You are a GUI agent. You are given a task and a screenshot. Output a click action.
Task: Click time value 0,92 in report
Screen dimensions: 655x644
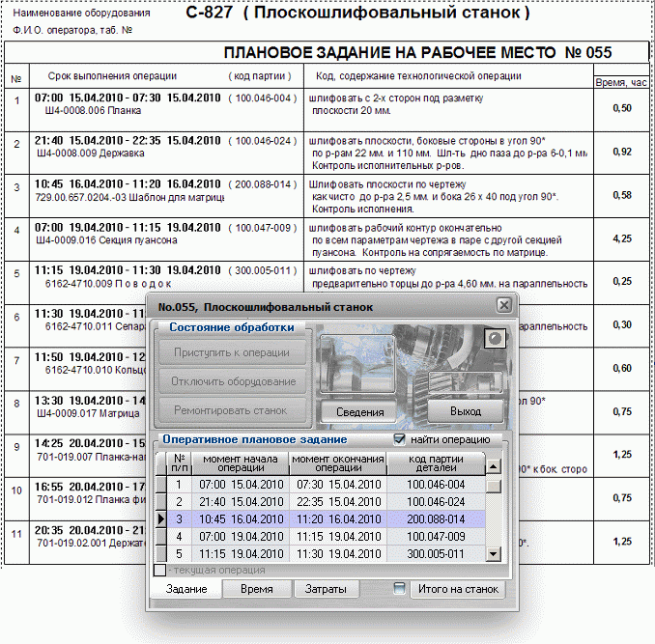coord(622,152)
